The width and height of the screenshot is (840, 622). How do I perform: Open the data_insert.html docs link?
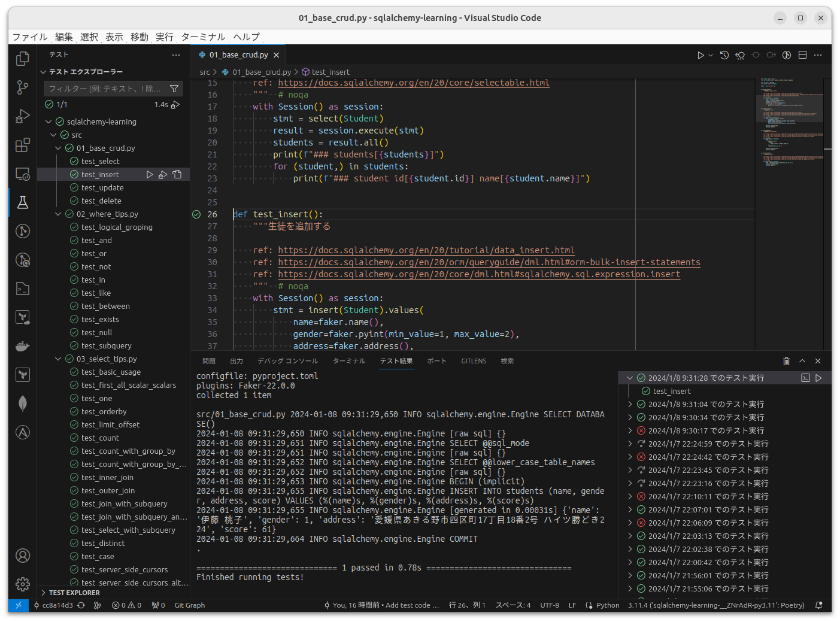426,250
